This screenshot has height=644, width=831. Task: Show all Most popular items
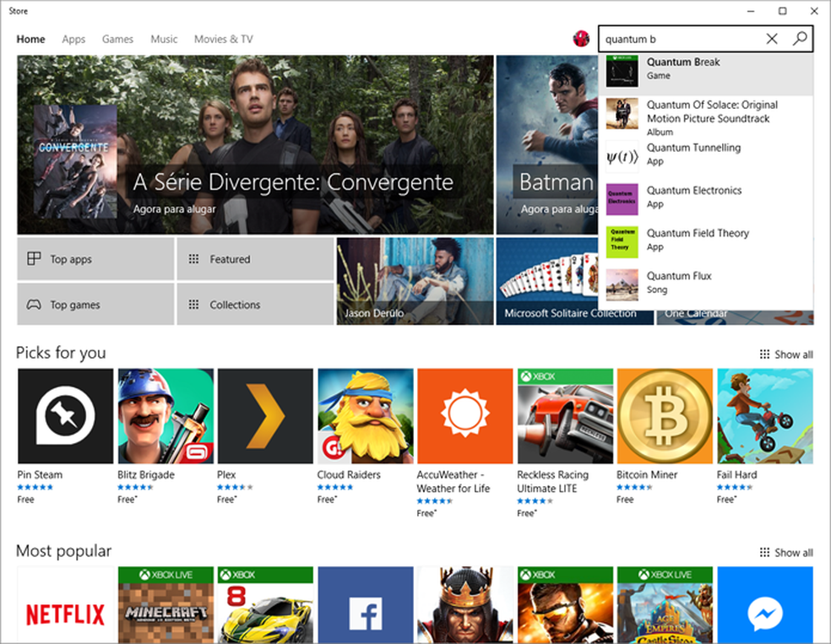786,552
